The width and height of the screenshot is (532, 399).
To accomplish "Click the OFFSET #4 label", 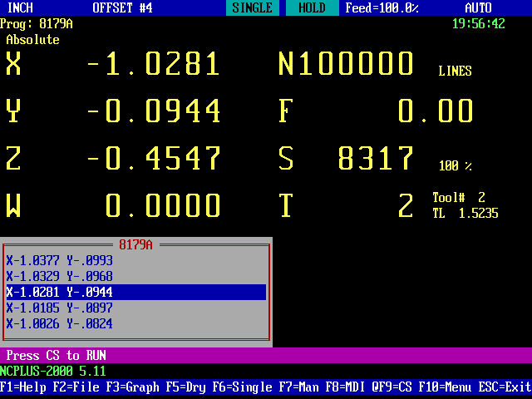I will 123,7.
